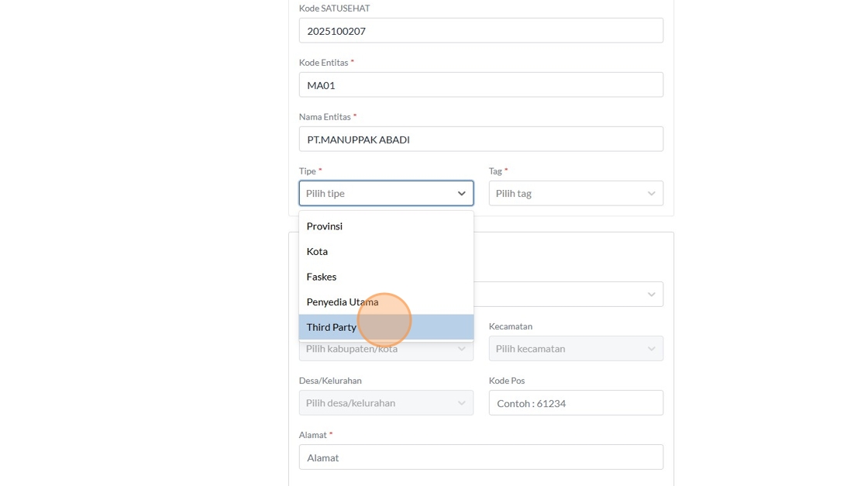This screenshot has width=868, height=486.
Task: Select Penyedia Utama option
Action: pyautogui.click(x=343, y=302)
